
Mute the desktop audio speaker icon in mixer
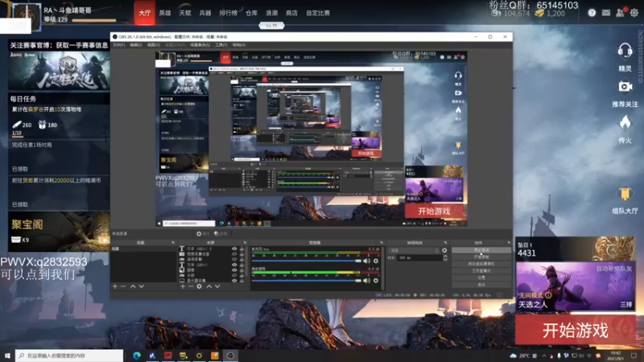366,280
